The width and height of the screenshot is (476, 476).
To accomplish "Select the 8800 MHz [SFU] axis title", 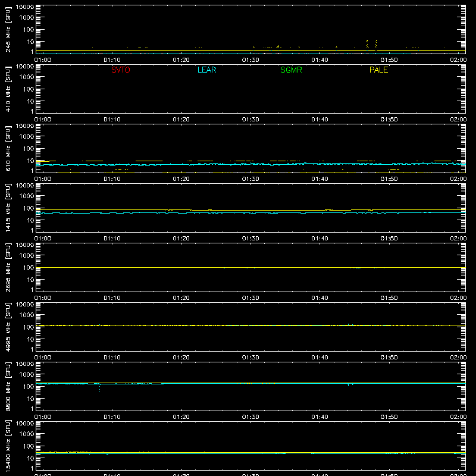I will click(8, 386).
